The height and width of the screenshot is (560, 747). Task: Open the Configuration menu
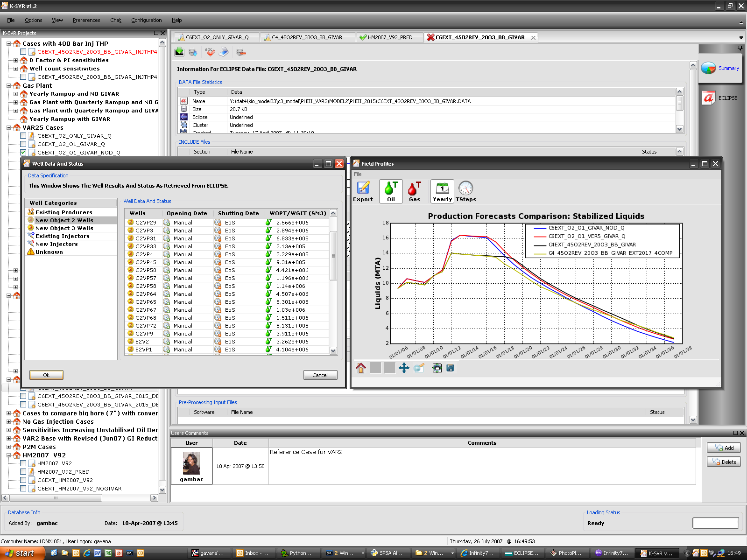click(x=146, y=20)
